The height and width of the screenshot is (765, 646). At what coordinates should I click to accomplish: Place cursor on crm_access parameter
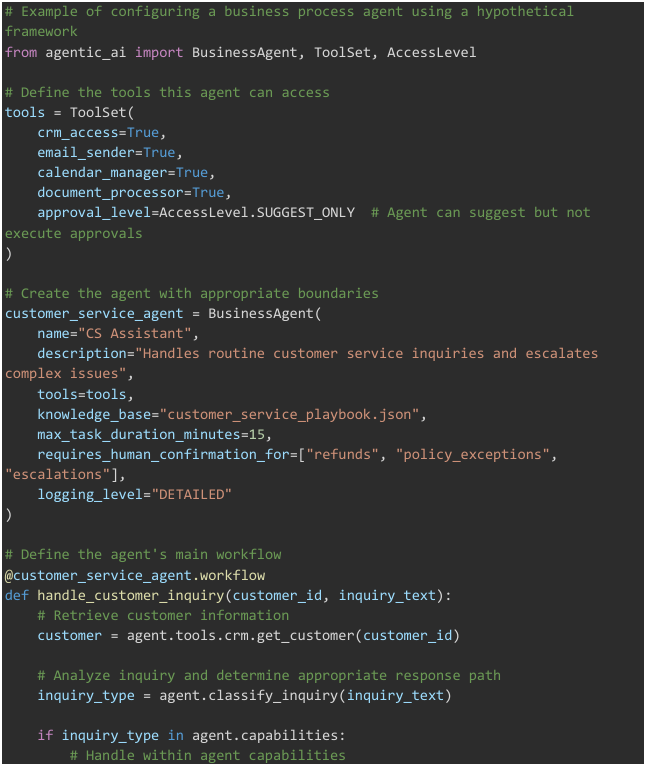point(78,133)
